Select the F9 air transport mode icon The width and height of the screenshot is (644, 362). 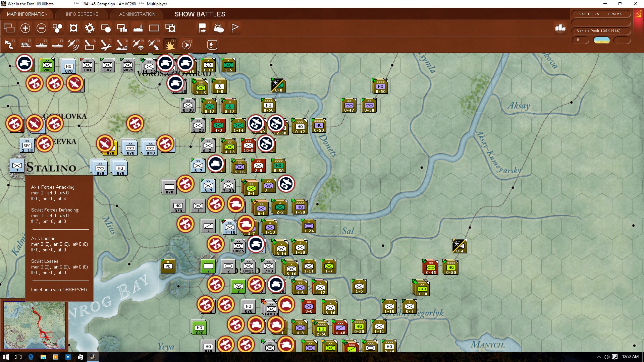[138, 45]
